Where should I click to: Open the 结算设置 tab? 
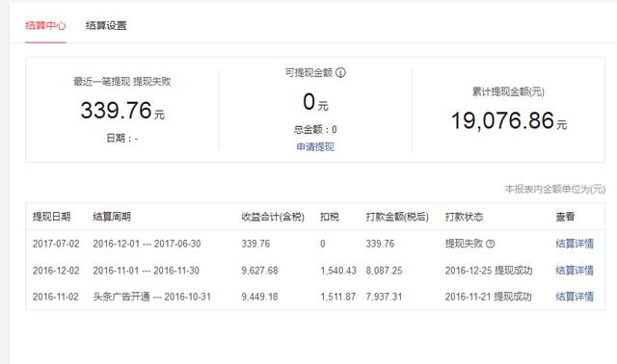point(106,26)
